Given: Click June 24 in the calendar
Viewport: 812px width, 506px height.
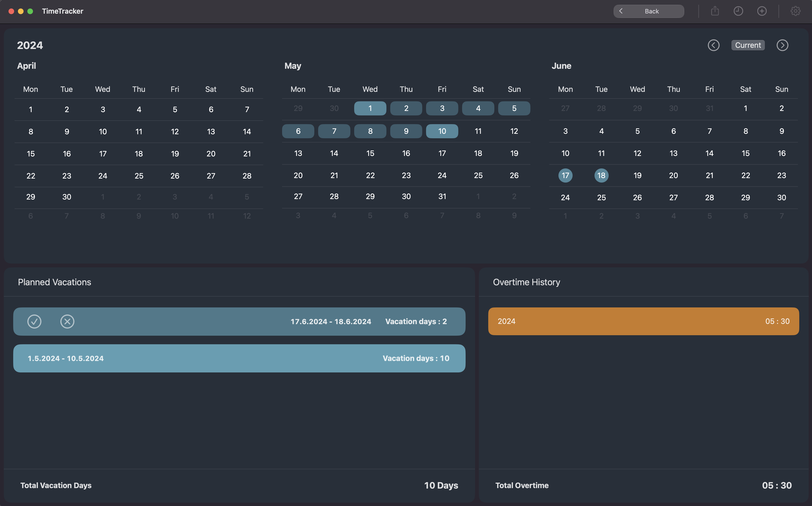Looking at the screenshot, I should [565, 197].
